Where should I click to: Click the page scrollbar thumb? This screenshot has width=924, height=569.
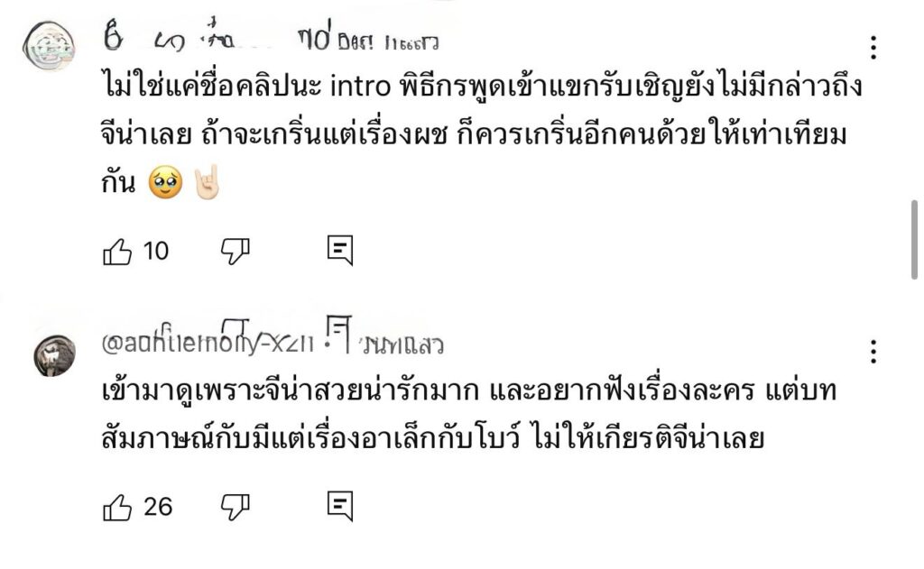(x=915, y=240)
